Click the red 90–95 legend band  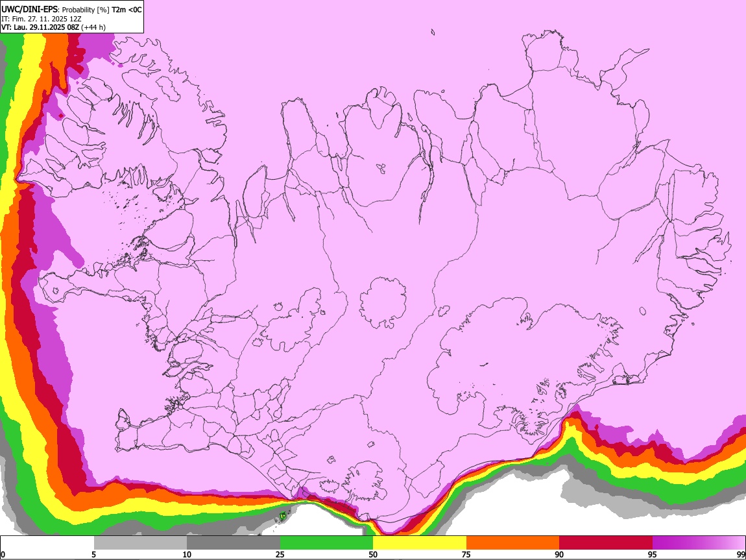606,543
